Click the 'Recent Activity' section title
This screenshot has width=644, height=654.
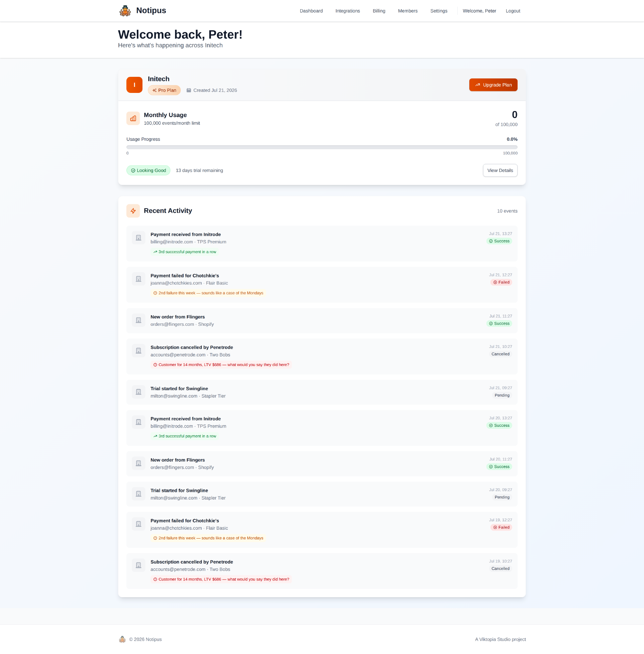(x=168, y=211)
